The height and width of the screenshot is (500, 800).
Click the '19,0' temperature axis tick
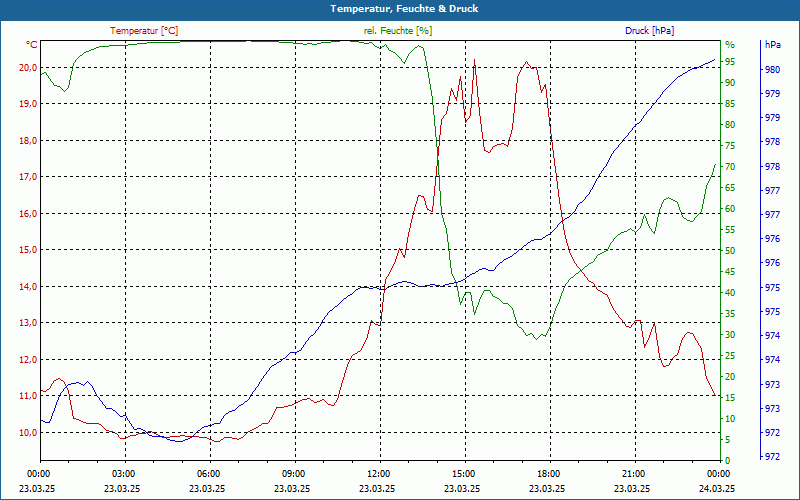pyautogui.click(x=28, y=104)
